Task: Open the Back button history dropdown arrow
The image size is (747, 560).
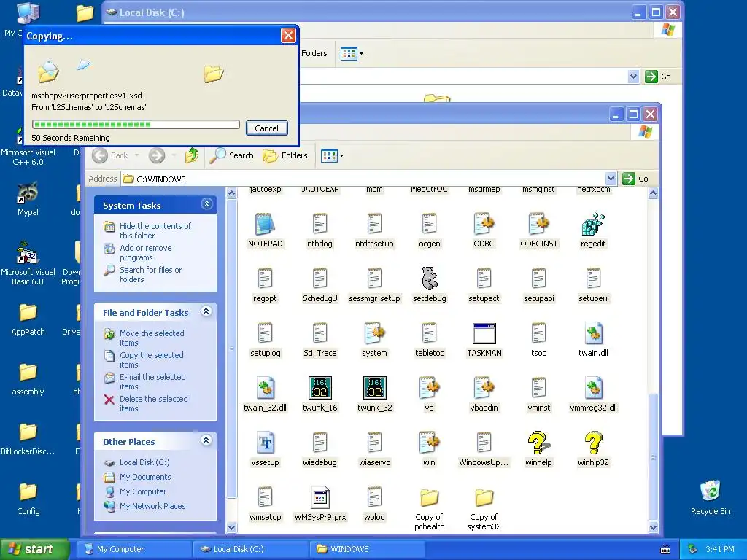Action: coord(136,155)
